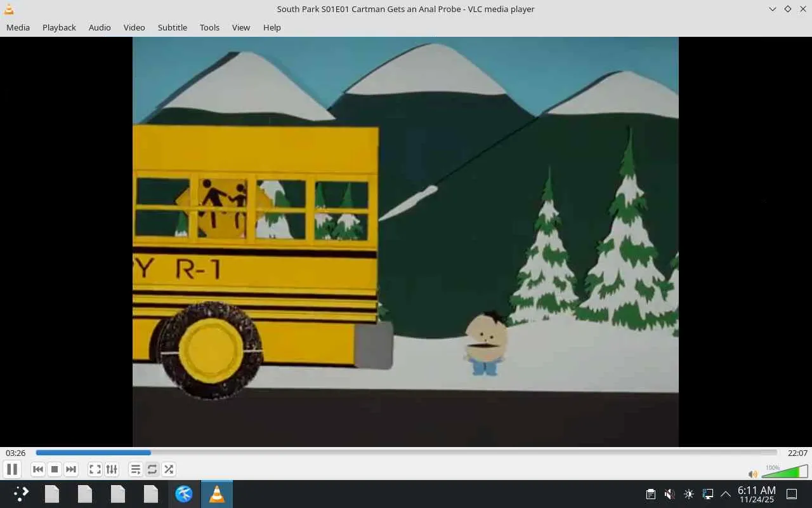Click the VLC cone icon in title bar

pyautogui.click(x=9, y=9)
